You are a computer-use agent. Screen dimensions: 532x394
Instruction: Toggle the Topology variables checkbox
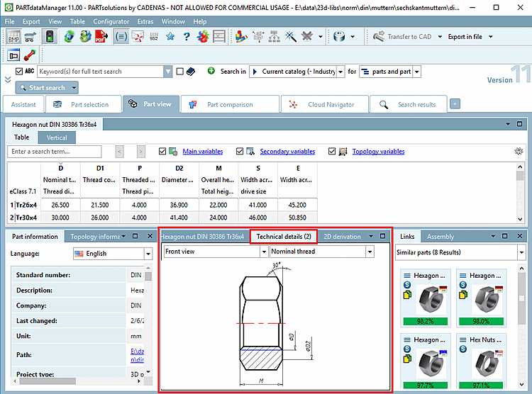point(332,151)
